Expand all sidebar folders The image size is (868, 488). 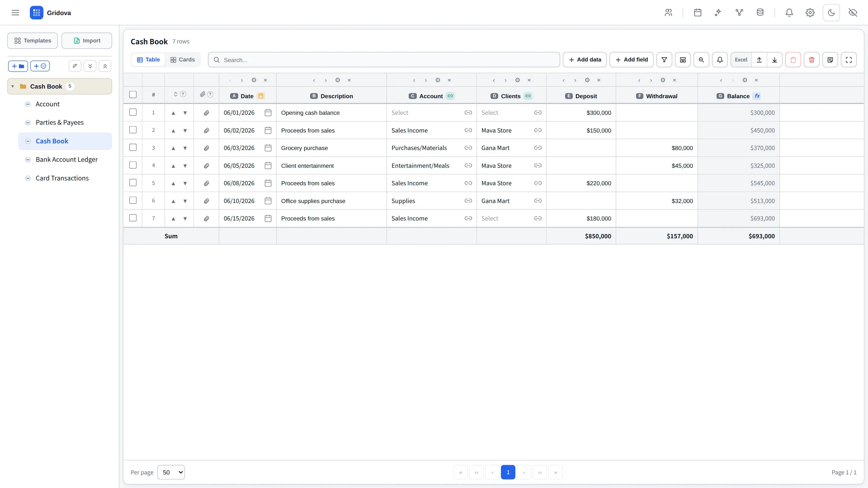click(90, 66)
